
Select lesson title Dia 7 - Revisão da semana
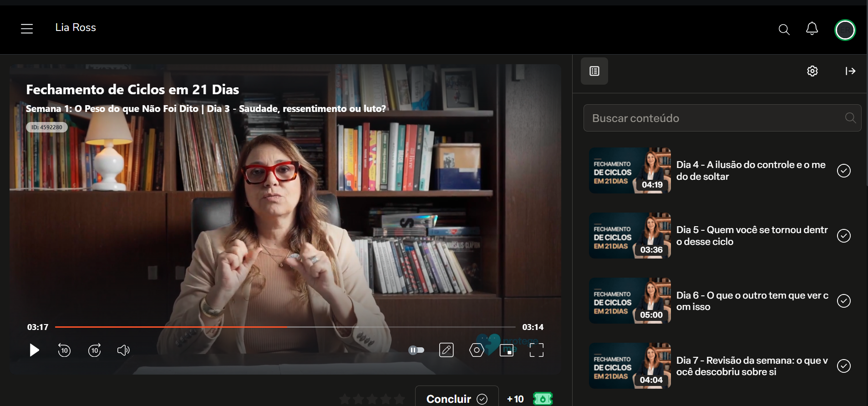click(752, 366)
